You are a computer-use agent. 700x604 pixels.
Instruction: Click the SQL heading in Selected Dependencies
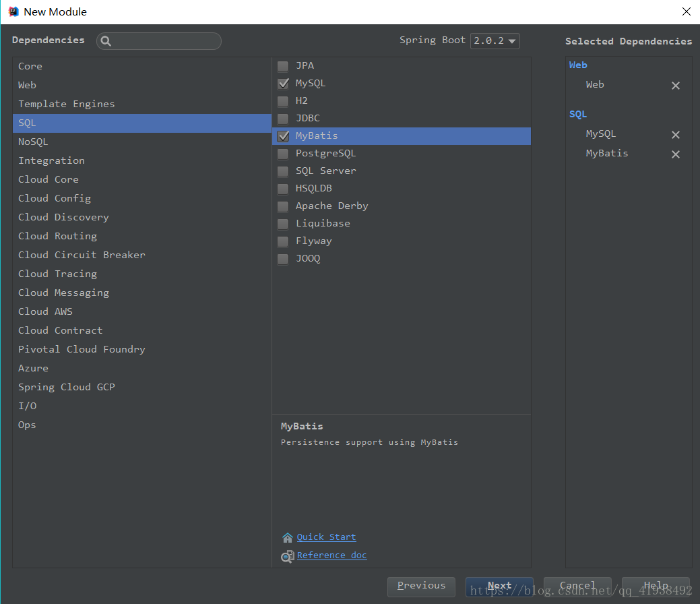(x=577, y=114)
